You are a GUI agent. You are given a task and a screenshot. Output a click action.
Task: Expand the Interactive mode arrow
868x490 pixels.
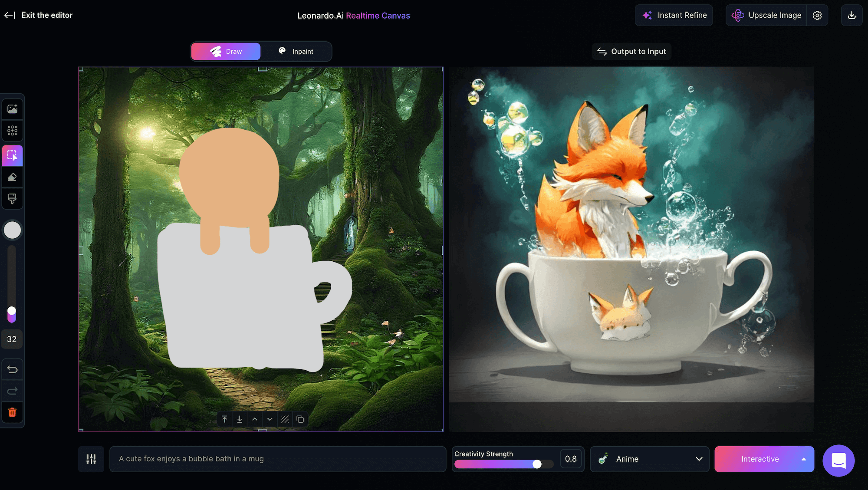pyautogui.click(x=804, y=459)
